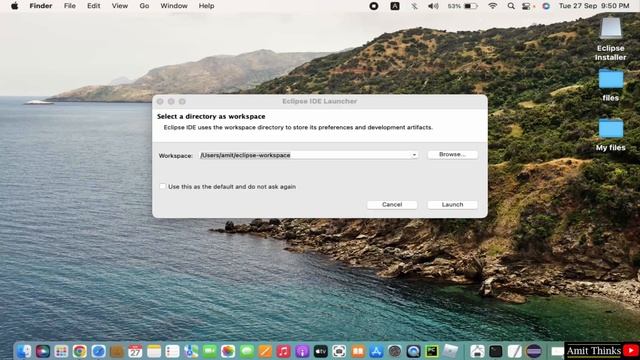Click the battery status icon

tap(471, 6)
